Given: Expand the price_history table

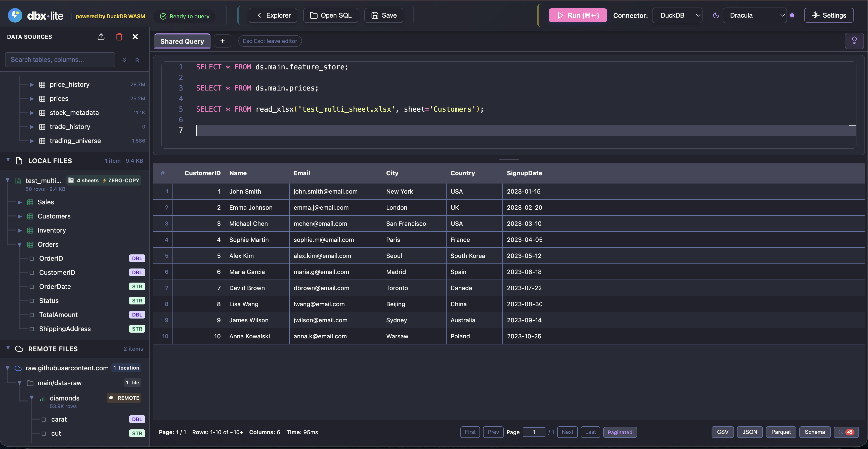Looking at the screenshot, I should [x=32, y=84].
